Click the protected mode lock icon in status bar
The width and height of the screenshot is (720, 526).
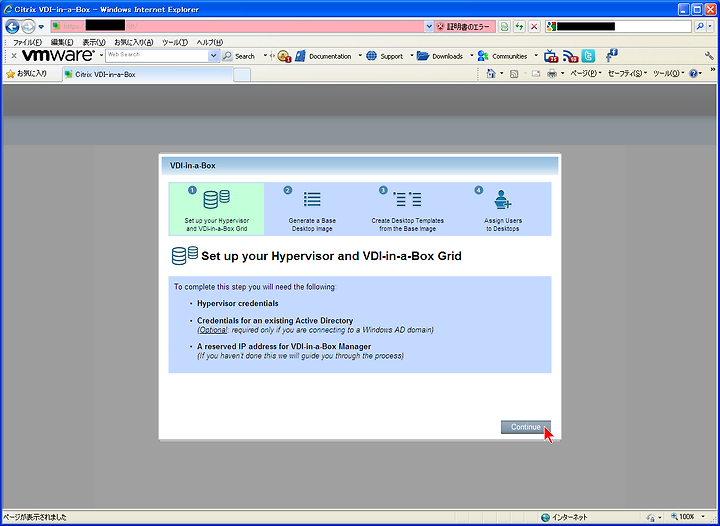point(651,517)
